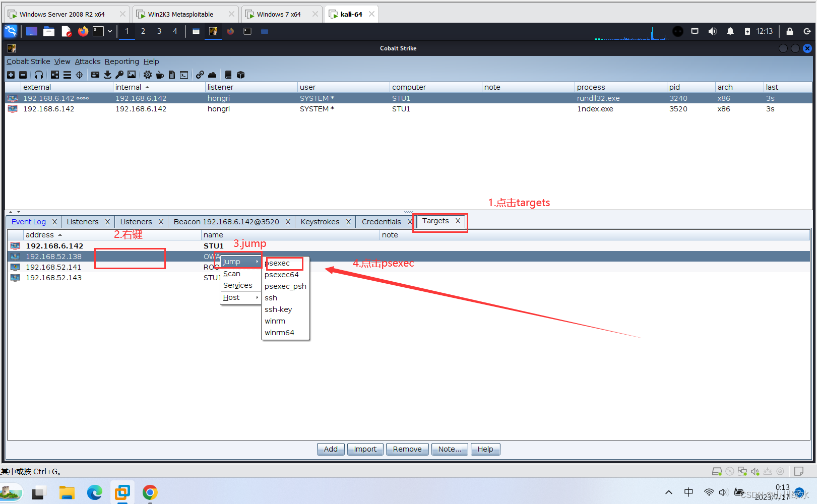817x504 pixels.
Task: Switch to workspace 2 in Kali panel
Action: click(x=143, y=31)
